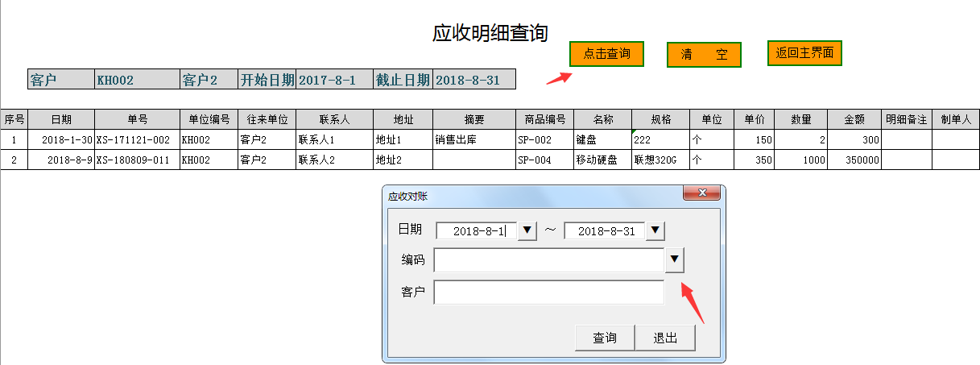Click the orange 点击查询 button
The height and width of the screenshot is (365, 980).
coord(607,54)
